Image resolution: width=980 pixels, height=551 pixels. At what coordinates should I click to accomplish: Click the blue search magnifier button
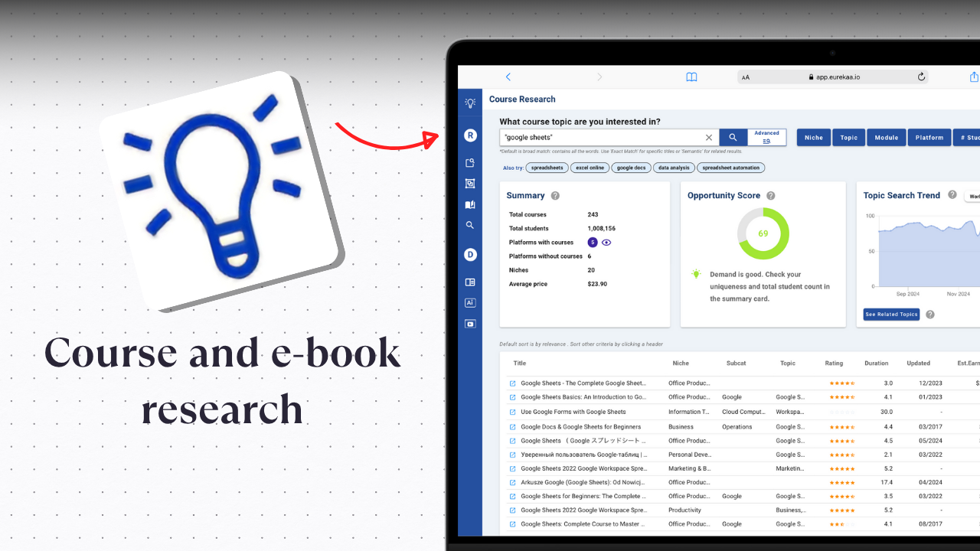click(733, 137)
